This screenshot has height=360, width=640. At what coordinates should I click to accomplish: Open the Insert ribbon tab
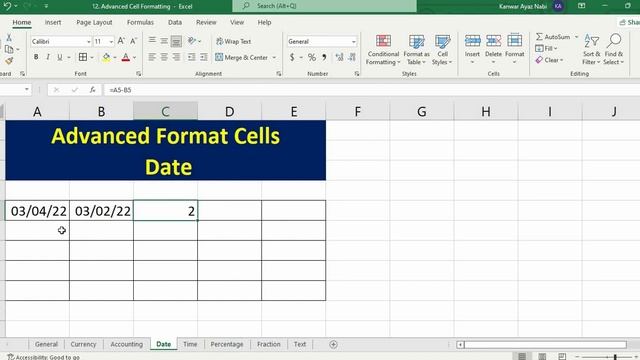[x=53, y=22]
